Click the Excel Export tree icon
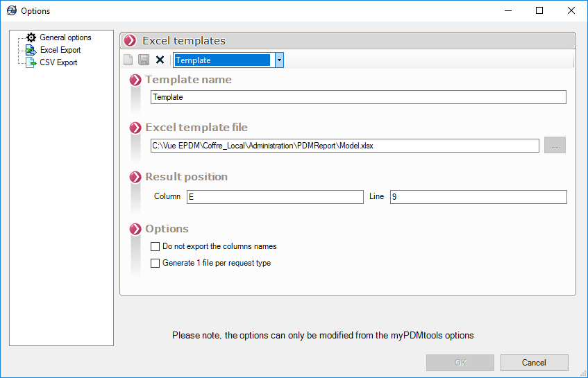The image size is (588, 378). pyautogui.click(x=31, y=50)
